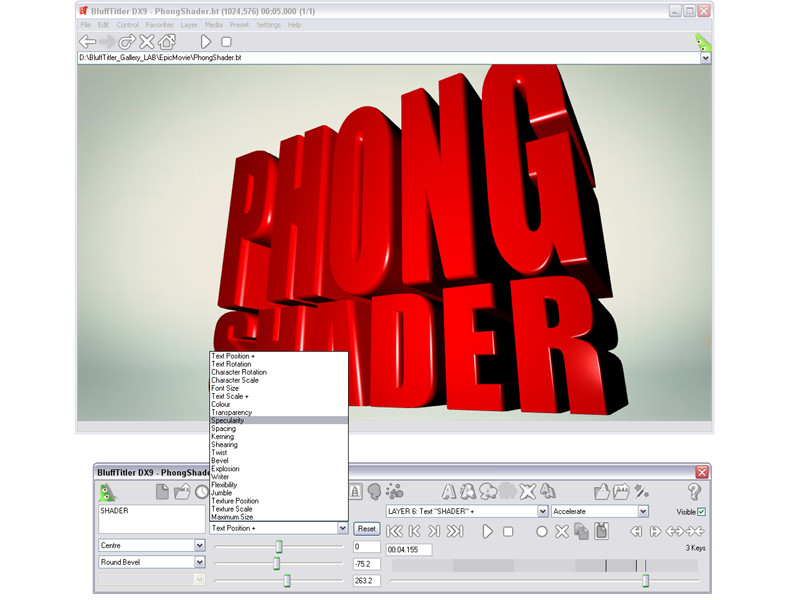Screen dimensions: 800x600
Task: Click the back arrow in top toolbar
Action: coord(88,41)
